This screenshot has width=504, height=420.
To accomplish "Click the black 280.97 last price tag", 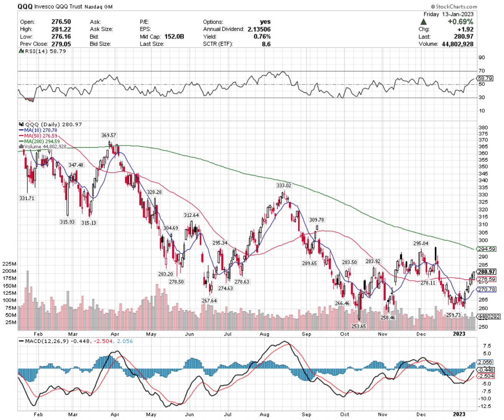I will point(486,272).
